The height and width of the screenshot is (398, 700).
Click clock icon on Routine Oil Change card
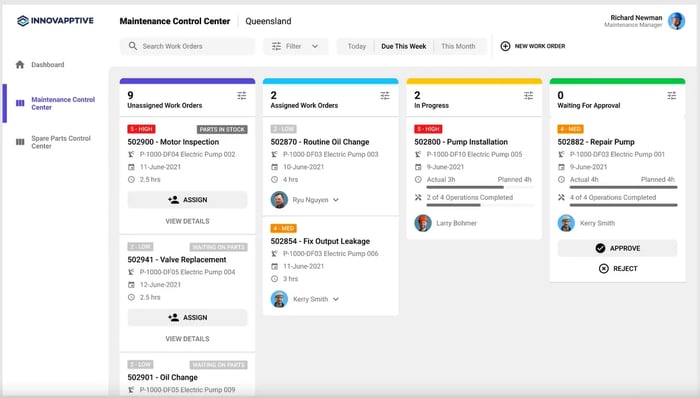275,179
